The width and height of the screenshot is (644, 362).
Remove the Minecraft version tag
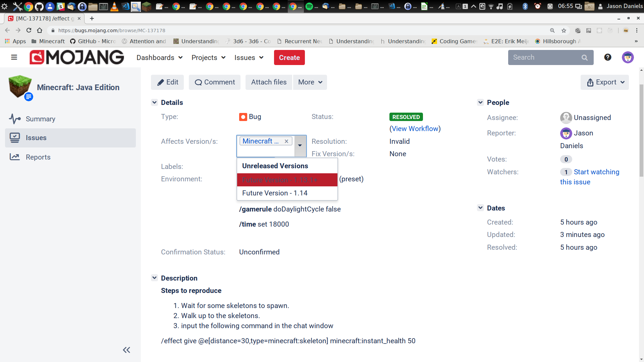pos(286,141)
